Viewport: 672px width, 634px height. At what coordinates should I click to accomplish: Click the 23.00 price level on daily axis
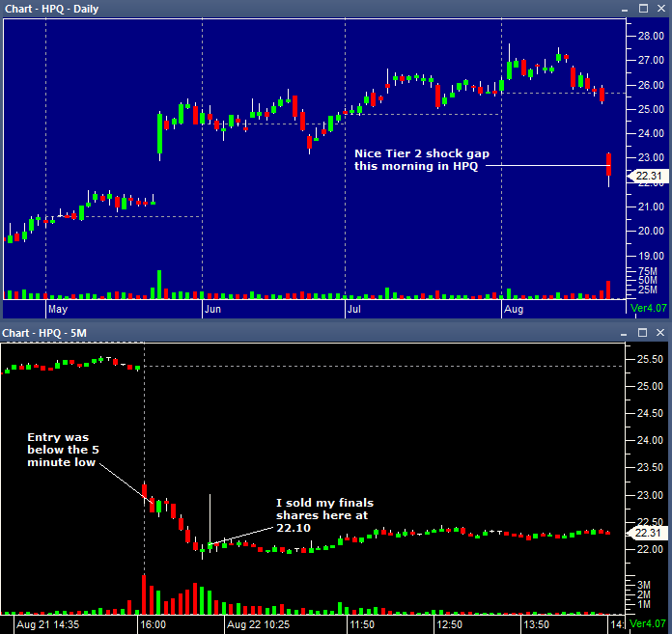click(x=651, y=157)
